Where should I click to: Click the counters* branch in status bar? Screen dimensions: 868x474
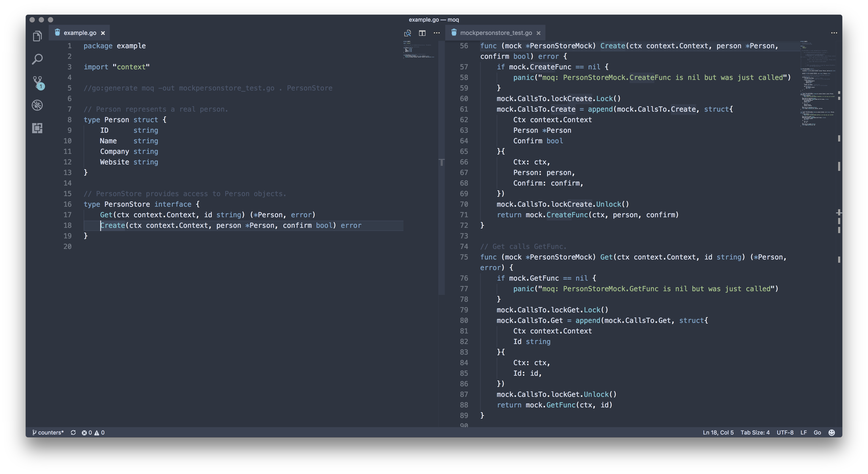48,433
